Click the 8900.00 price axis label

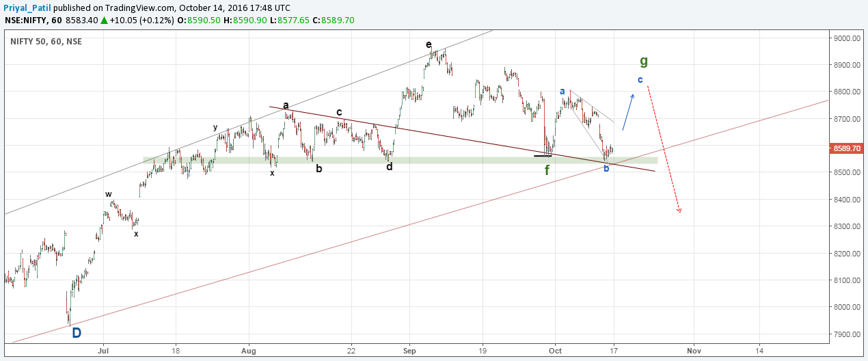click(x=847, y=65)
